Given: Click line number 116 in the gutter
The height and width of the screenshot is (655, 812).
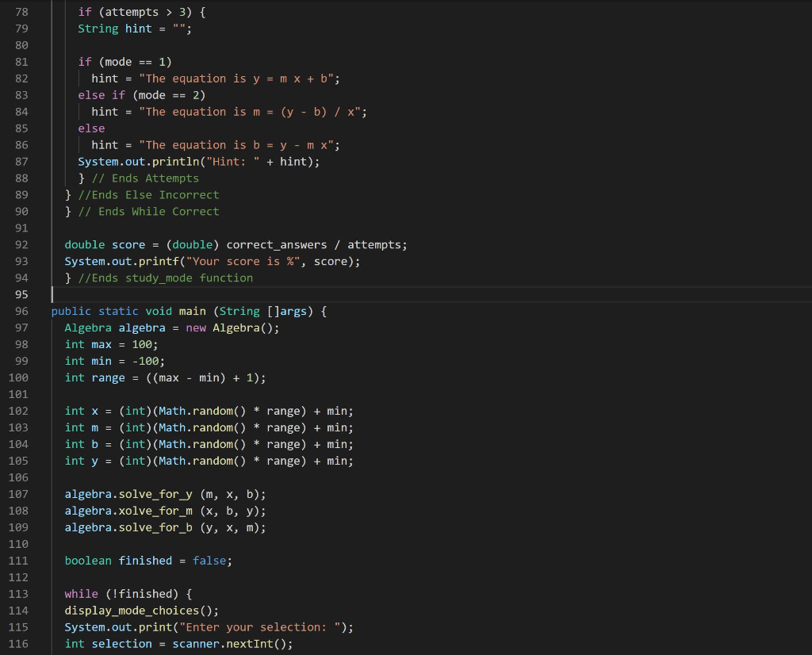Looking at the screenshot, I should pos(18,644).
